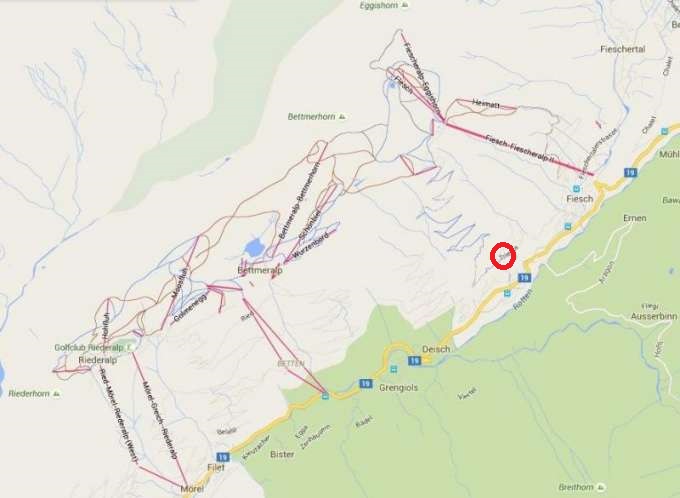This screenshot has width=680, height=498.
Task: Click the station icon above Grengiols label
Action: click(393, 369)
